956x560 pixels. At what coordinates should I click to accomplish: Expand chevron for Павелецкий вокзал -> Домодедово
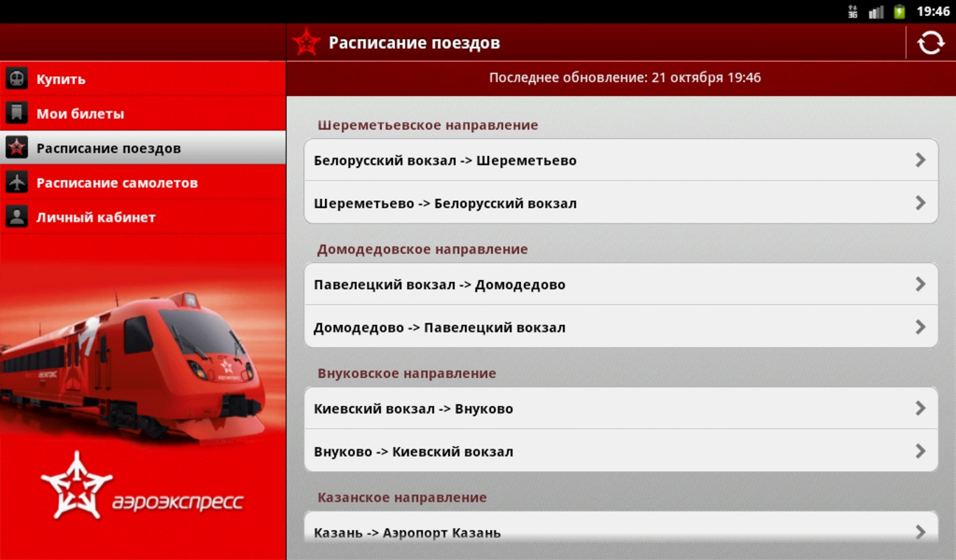point(920,284)
